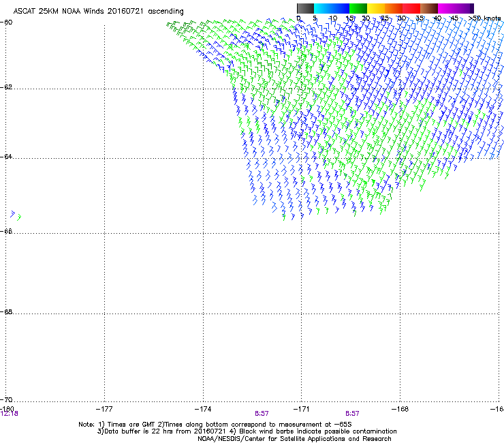Select the green 15–20 knots legend segment
504x443 pixels.
(x=358, y=8)
